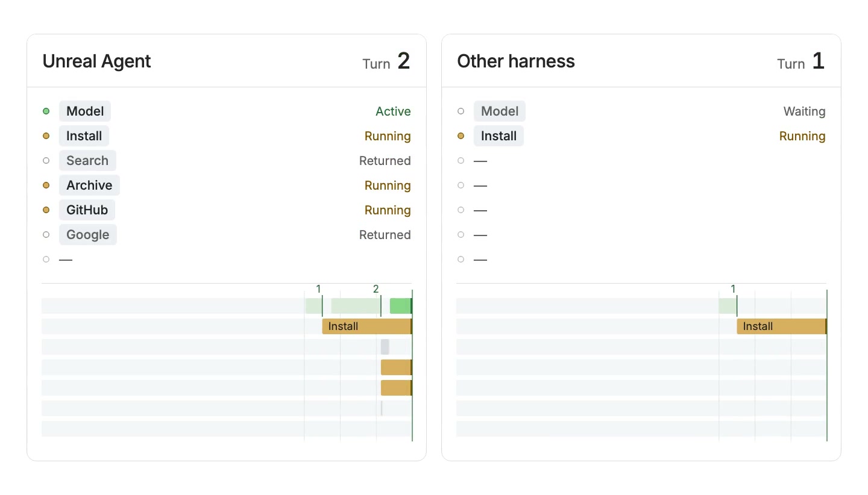Viewport: 868px width, 495px height.
Task: Click the turn 1 marker in Other harness timeline
Action: (x=734, y=290)
